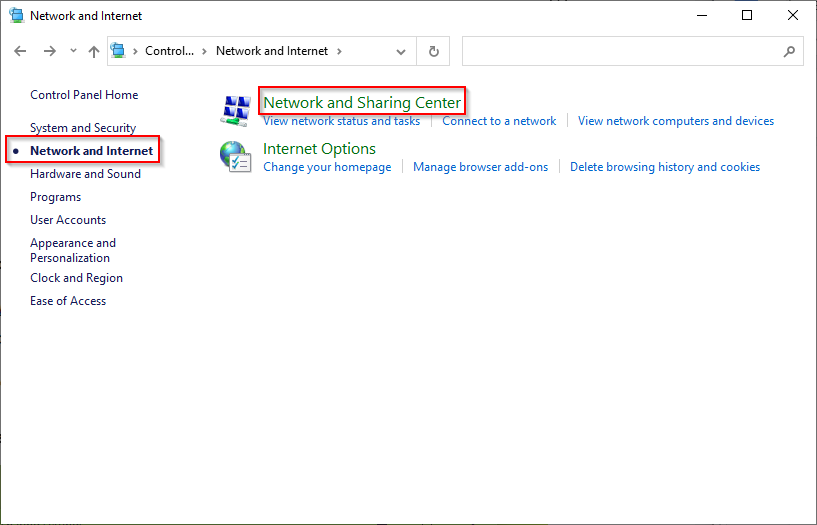The width and height of the screenshot is (817, 525).
Task: Expand the chevron after Network and Internet
Action: point(339,51)
